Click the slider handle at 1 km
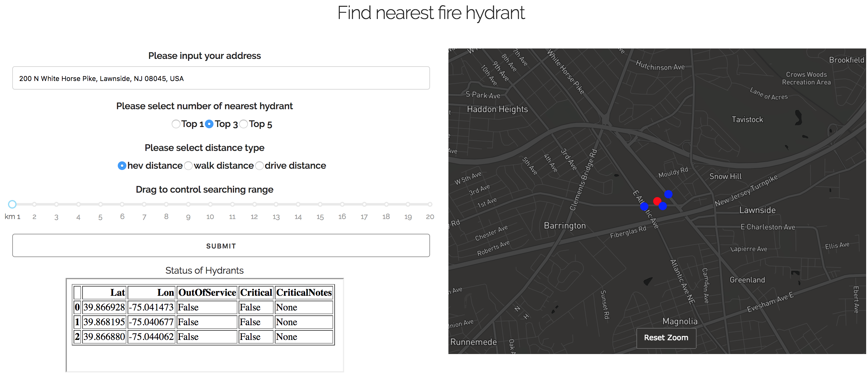The width and height of the screenshot is (868, 389). point(13,204)
